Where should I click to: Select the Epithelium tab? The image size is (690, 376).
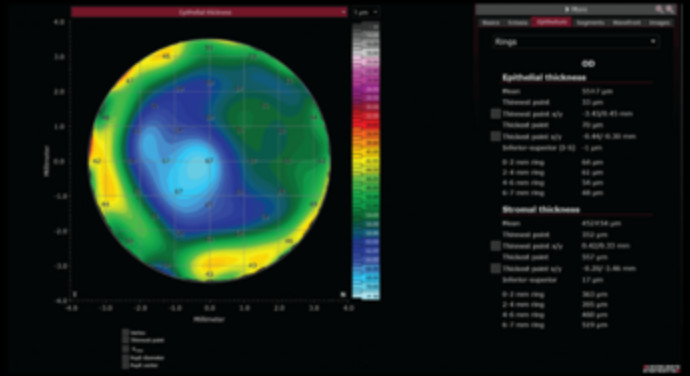point(551,22)
